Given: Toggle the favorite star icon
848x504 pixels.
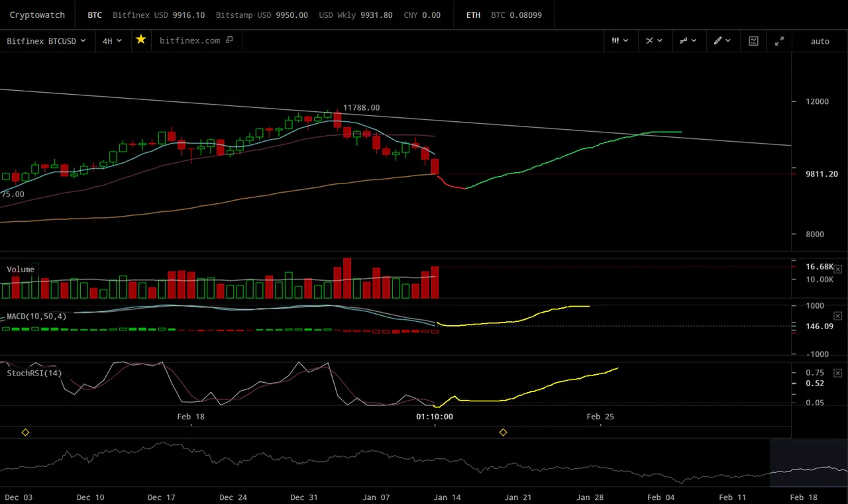Looking at the screenshot, I should pyautogui.click(x=140, y=40).
